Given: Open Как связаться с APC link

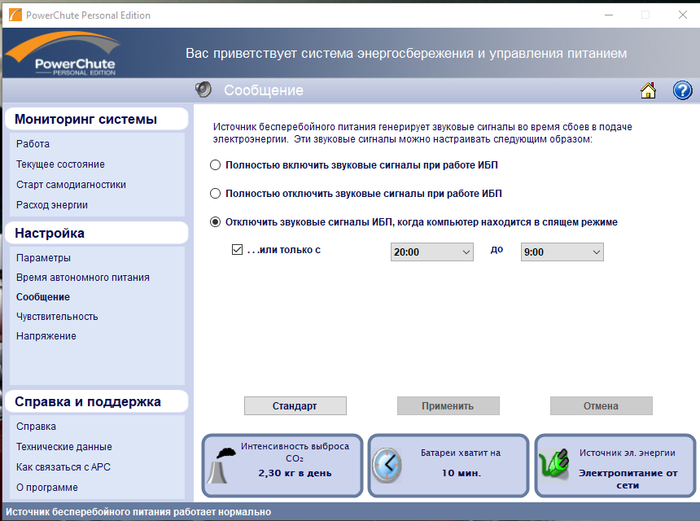Looking at the screenshot, I should point(63,467).
